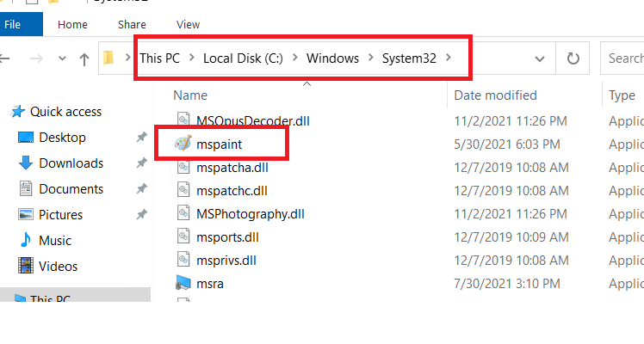
Task: Click the Quick access star icon
Action: coord(18,112)
